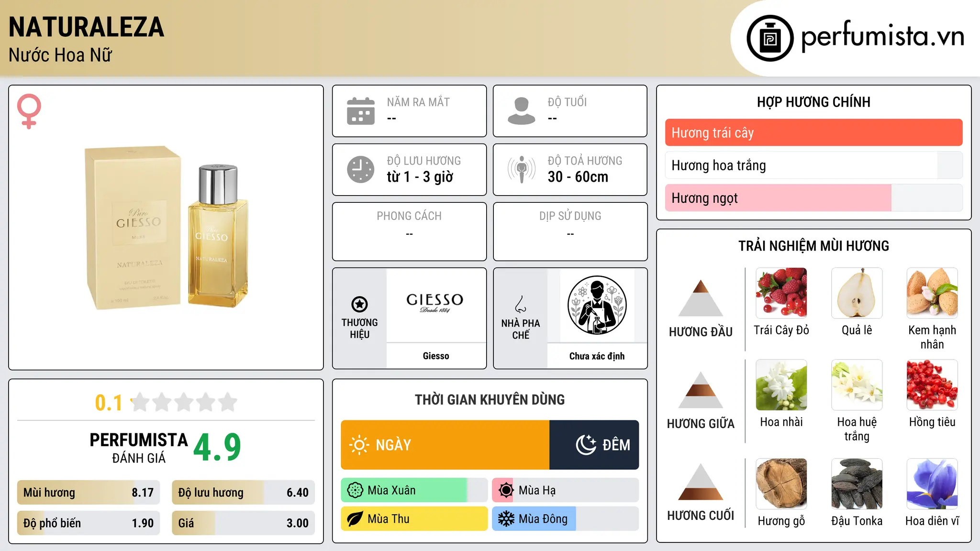Click the flower icon for Mùa Xuân

[355, 490]
